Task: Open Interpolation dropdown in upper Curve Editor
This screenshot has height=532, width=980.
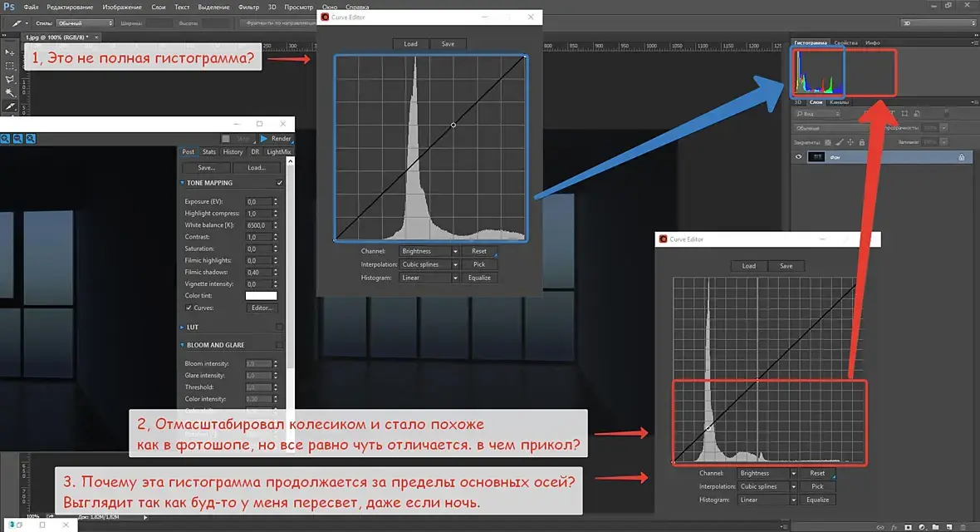Action: point(428,264)
